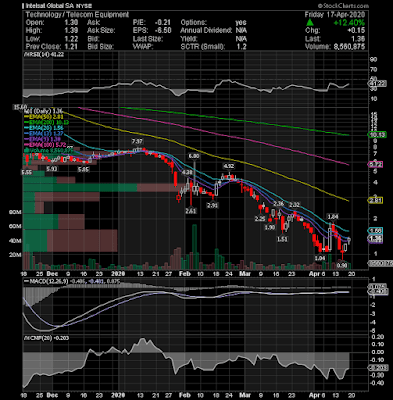Click the EPS value -8.50
This screenshot has height=400, width=393.
[163, 31]
